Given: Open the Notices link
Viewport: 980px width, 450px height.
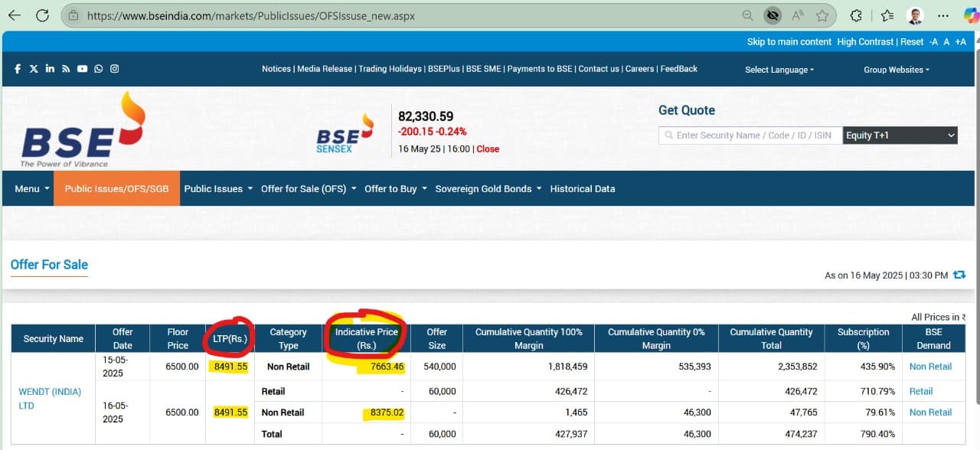Looking at the screenshot, I should click(276, 69).
